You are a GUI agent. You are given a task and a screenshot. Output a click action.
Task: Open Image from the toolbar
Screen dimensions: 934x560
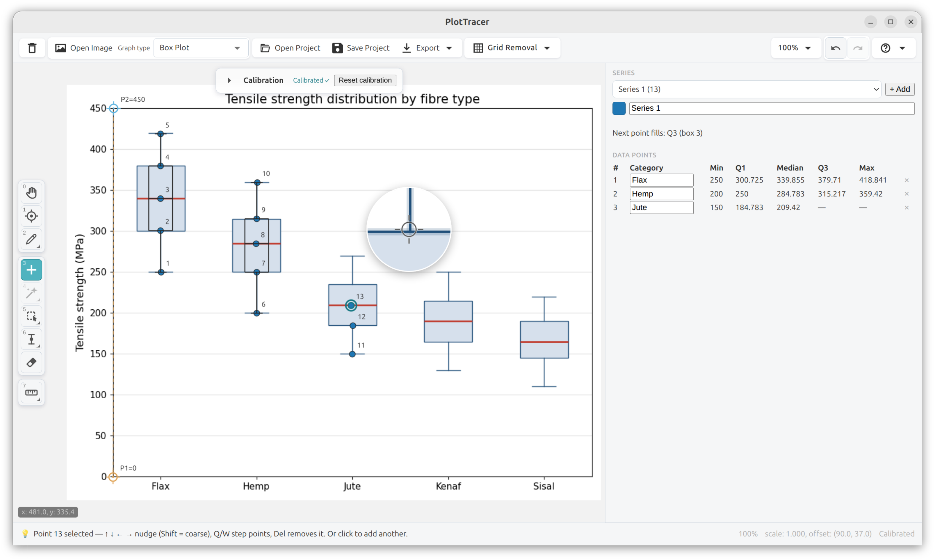point(83,48)
